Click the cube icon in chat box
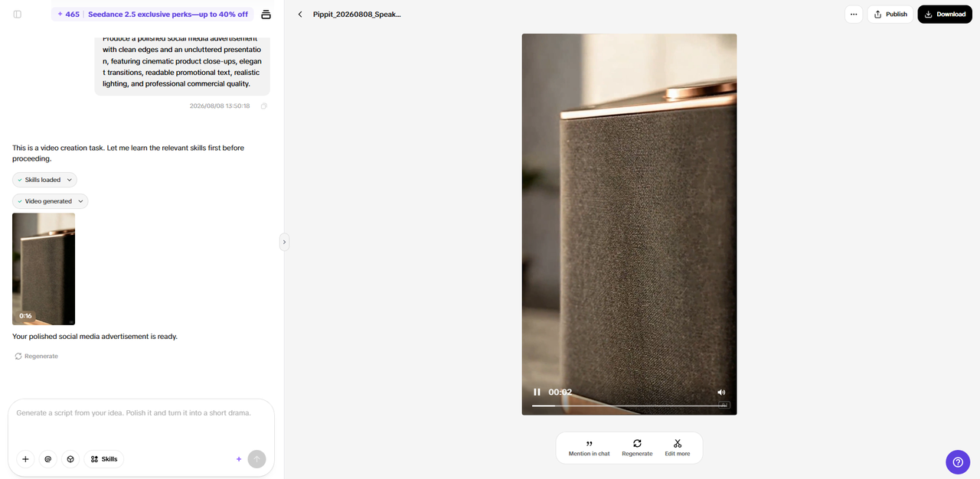Viewport: 980px width, 479px height. pos(70,459)
